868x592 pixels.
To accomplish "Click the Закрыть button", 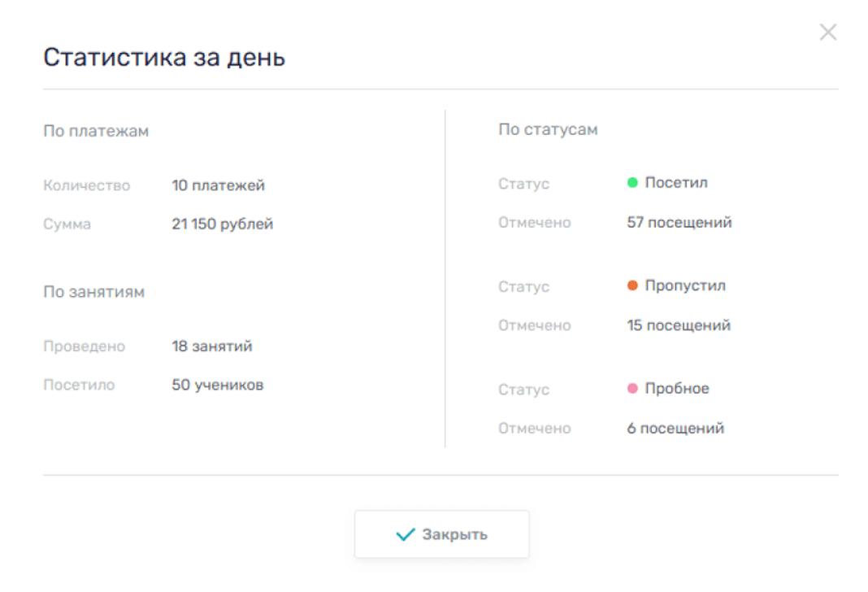I will (441, 534).
